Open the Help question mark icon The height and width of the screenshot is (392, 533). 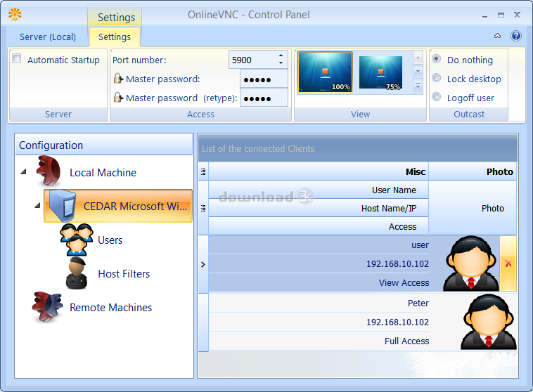pos(515,36)
